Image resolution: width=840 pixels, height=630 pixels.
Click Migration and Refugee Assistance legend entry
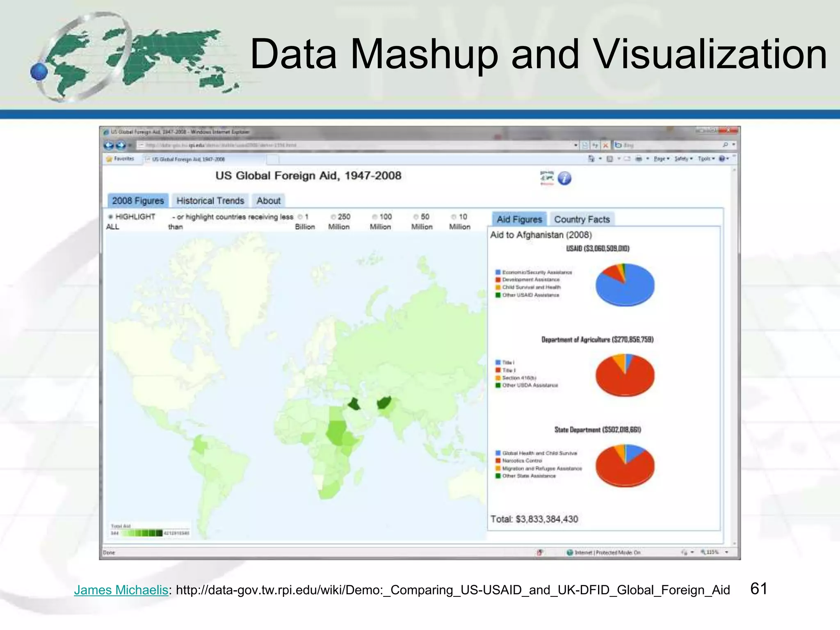click(x=539, y=468)
